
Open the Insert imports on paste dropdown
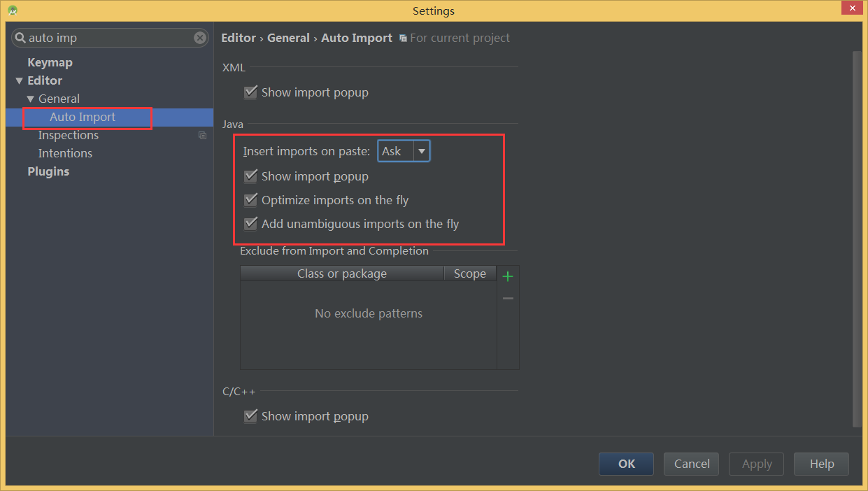pyautogui.click(x=404, y=151)
